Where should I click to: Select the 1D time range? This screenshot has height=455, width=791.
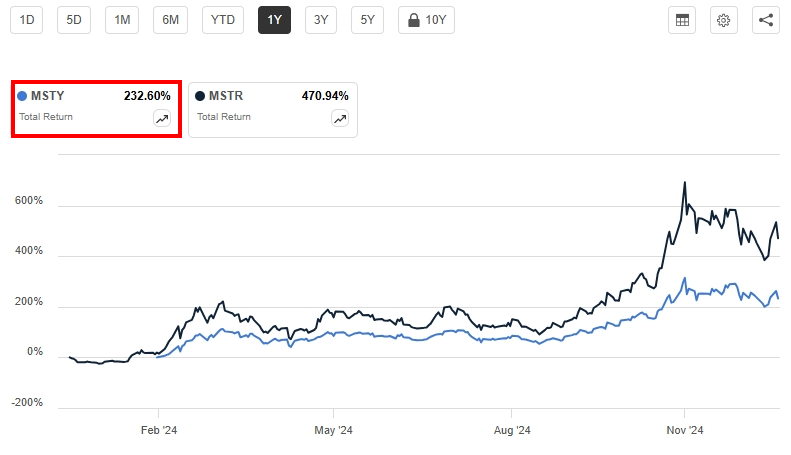pos(27,20)
